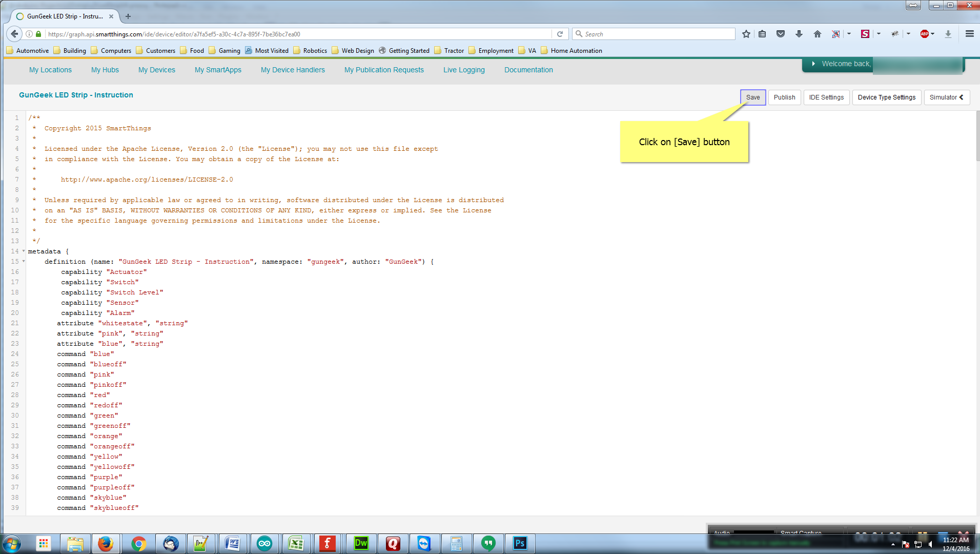Viewport: 980px width, 554px height.
Task: Open dropdown beside the pink S icon
Action: [879, 34]
